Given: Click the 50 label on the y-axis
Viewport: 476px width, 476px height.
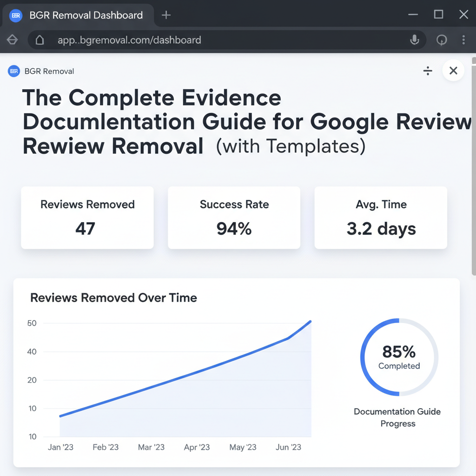Looking at the screenshot, I should (x=32, y=324).
